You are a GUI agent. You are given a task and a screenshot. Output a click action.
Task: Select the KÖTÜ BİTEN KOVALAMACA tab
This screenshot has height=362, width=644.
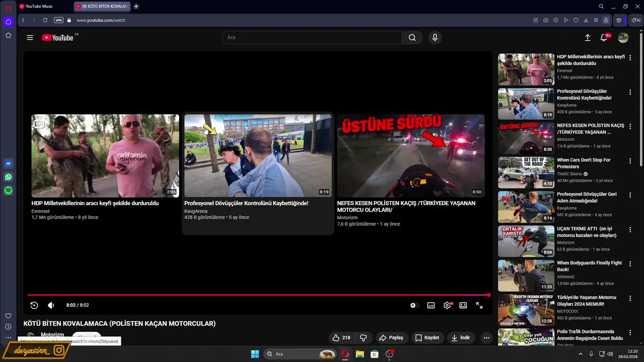pyautogui.click(x=102, y=7)
